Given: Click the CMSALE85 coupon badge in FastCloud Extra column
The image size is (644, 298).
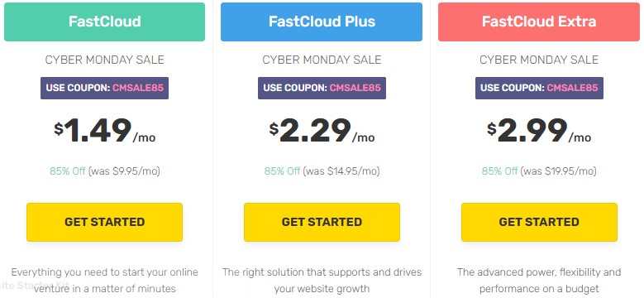Looking at the screenshot, I should click(x=539, y=88).
